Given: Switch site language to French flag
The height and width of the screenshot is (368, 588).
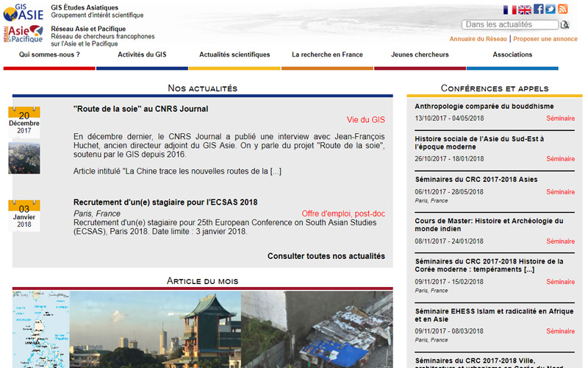Looking at the screenshot, I should pos(509,10).
